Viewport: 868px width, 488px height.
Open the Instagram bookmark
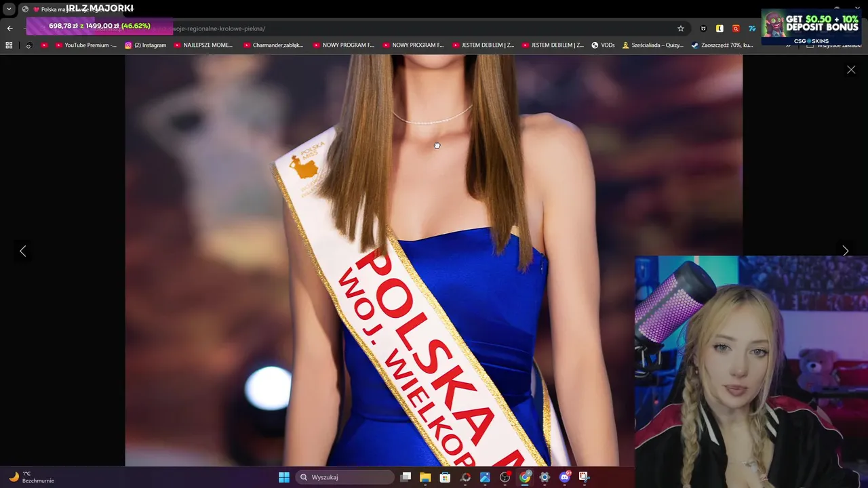point(145,45)
